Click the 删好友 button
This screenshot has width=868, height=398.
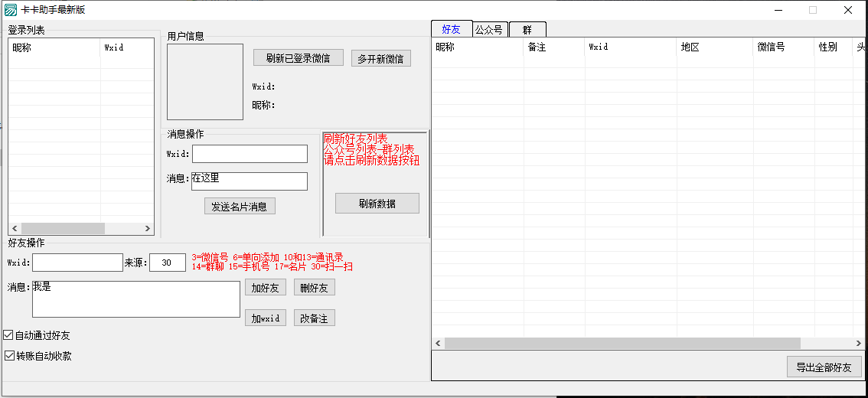point(314,288)
